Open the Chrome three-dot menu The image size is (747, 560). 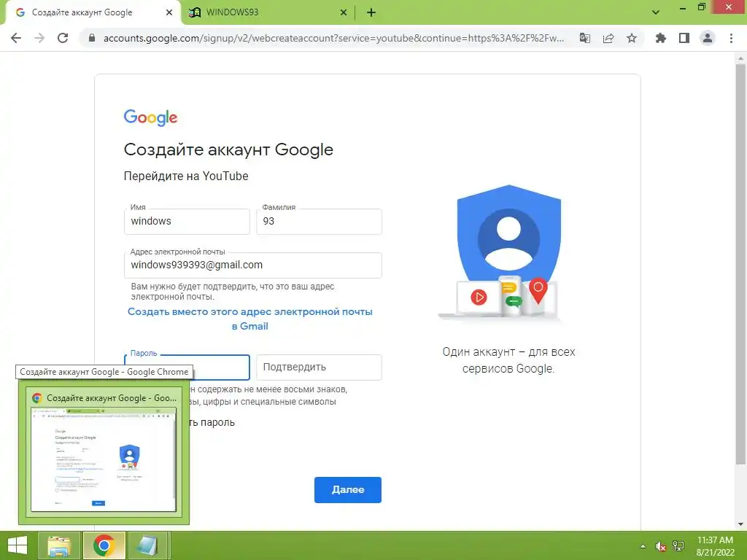[x=731, y=38]
